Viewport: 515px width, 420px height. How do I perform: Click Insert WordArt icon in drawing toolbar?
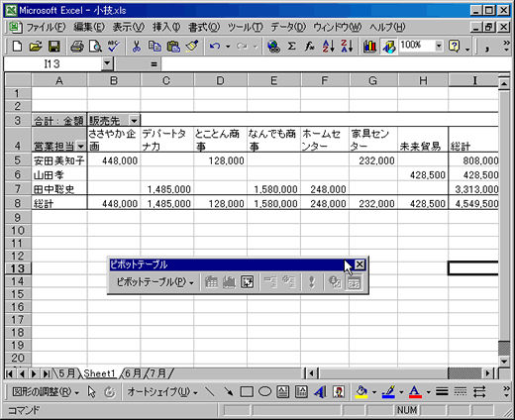pyautogui.click(x=320, y=392)
